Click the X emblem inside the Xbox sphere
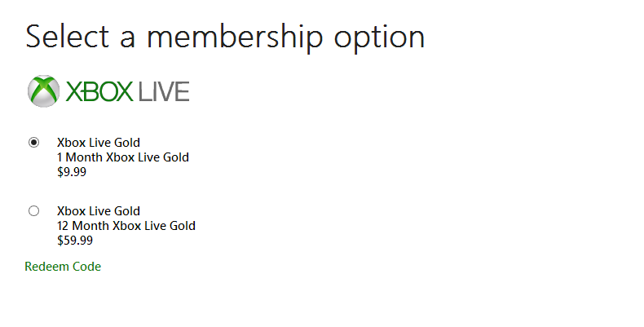The image size is (644, 327). click(x=43, y=91)
